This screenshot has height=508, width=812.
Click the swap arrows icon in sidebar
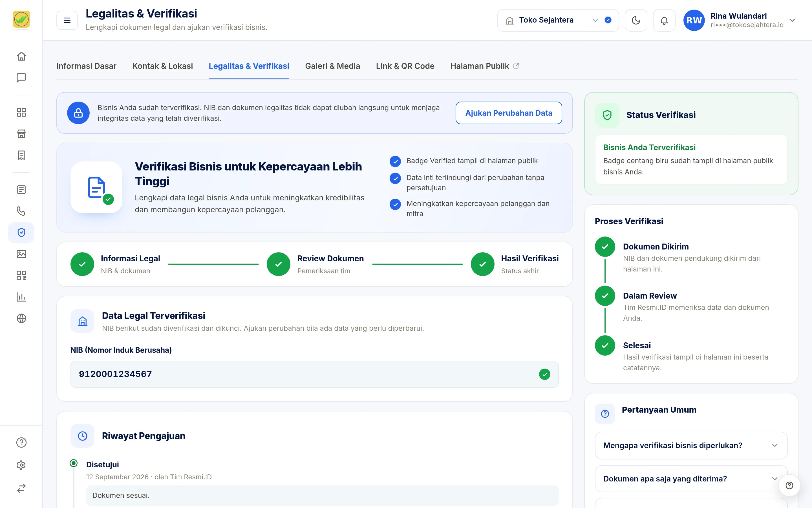point(21,488)
